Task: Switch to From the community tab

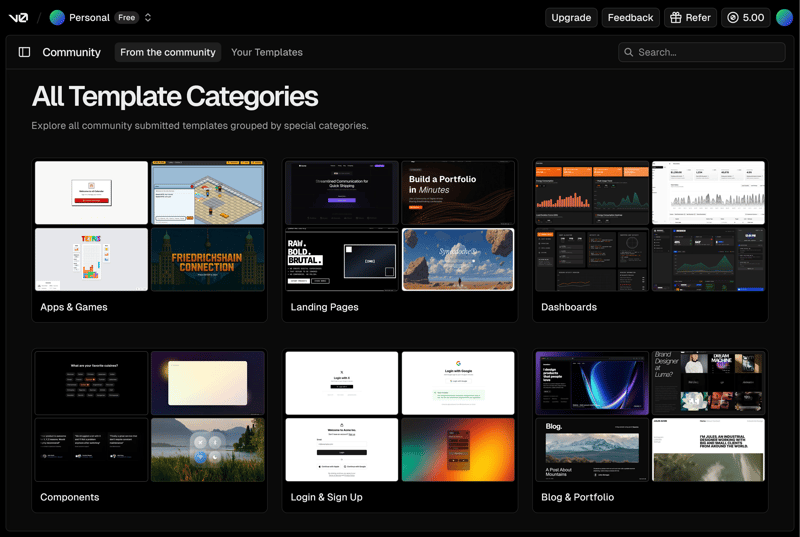Action: coord(167,52)
